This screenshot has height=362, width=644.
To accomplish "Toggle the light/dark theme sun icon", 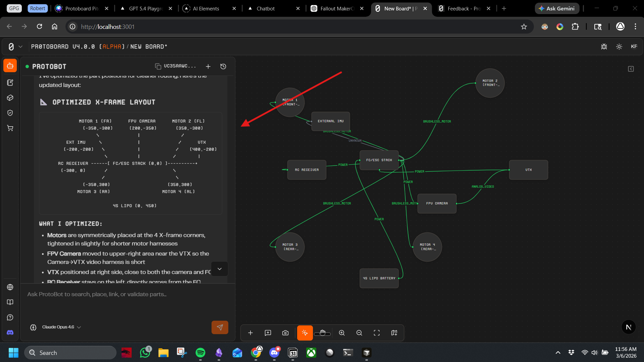I will tap(619, 47).
